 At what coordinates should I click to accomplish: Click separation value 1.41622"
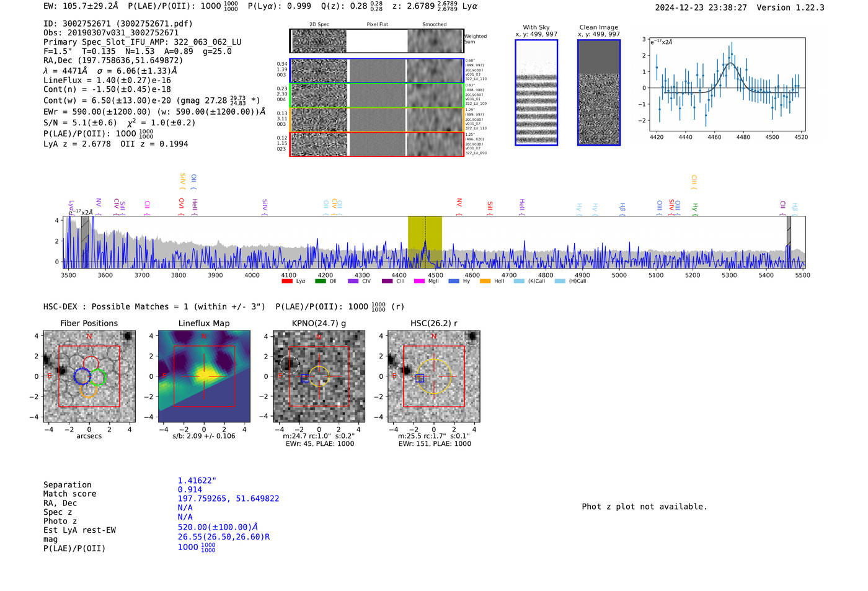coord(197,481)
